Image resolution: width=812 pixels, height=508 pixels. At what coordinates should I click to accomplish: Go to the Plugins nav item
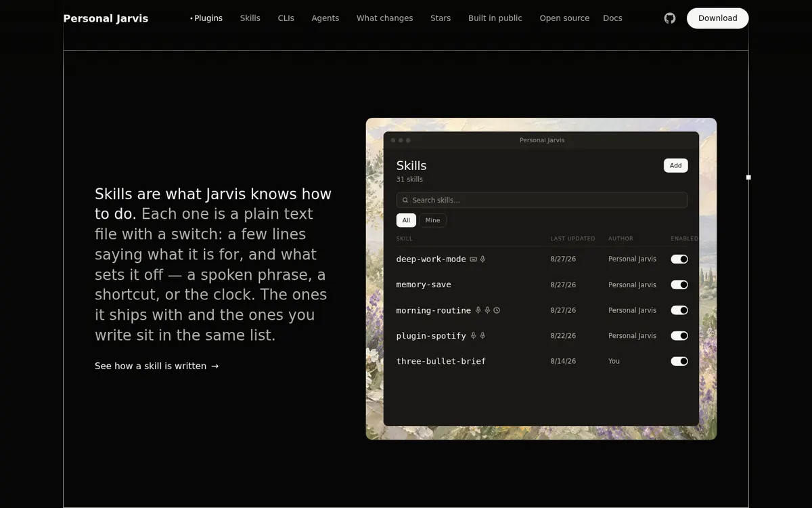coord(206,18)
